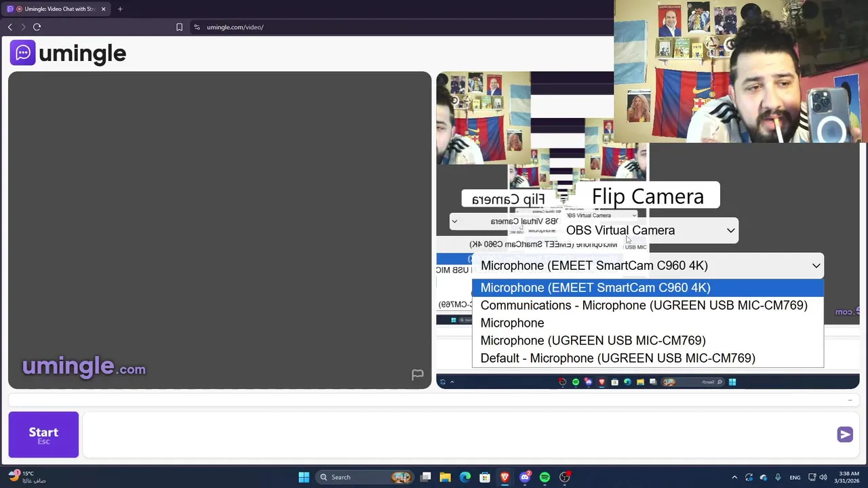Screen dimensions: 868x488
Task: Switch to Brave browser in the taskbar
Action: [x=505, y=477]
